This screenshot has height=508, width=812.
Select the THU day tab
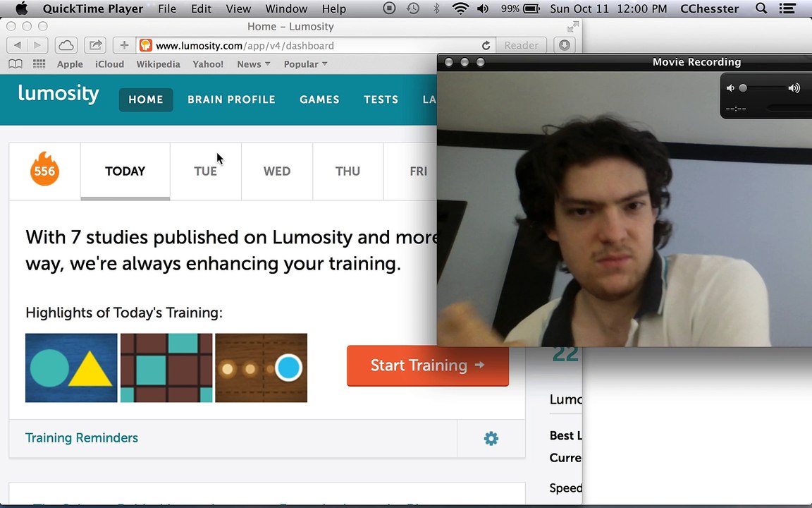pyautogui.click(x=347, y=171)
